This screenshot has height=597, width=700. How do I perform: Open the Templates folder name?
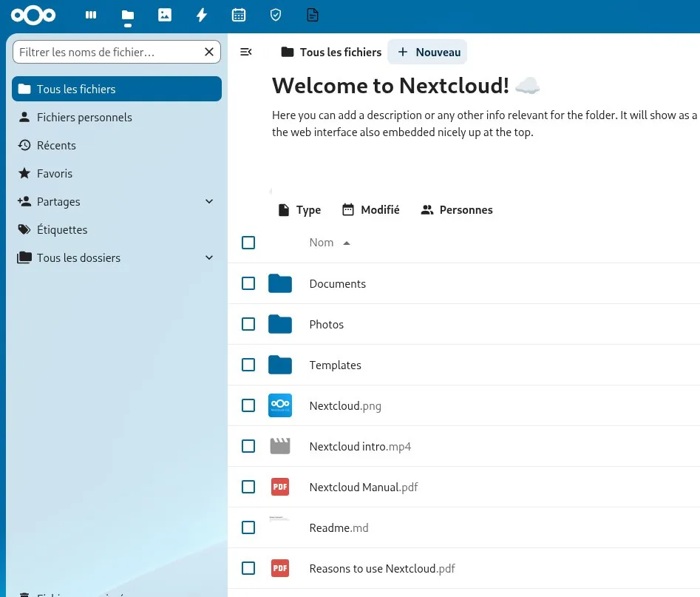[x=336, y=365]
